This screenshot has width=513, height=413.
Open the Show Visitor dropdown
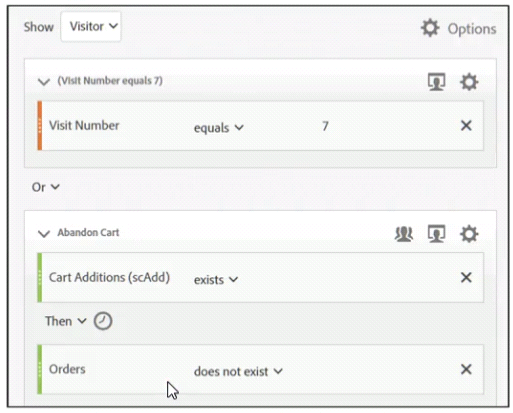[x=91, y=26]
